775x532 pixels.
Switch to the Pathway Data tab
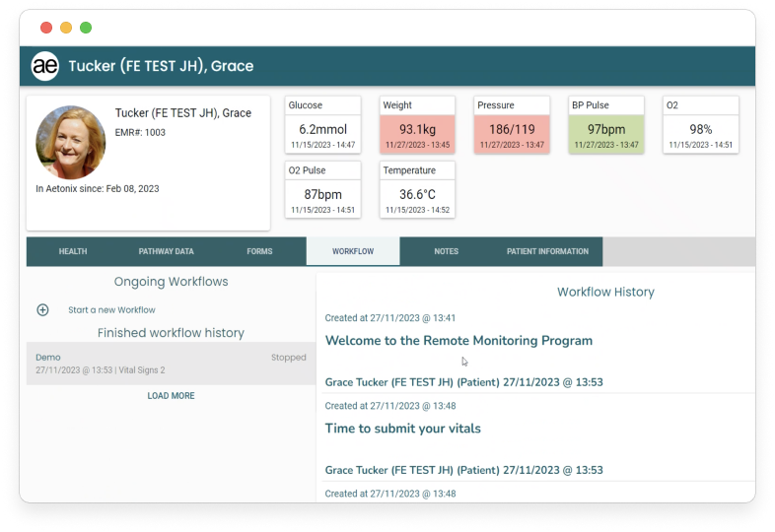coord(166,251)
